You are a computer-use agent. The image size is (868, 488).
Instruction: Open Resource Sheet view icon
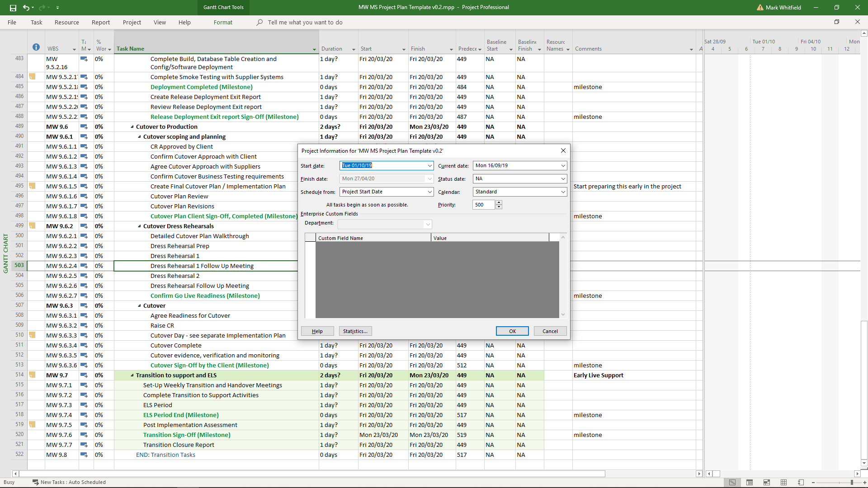tap(784, 482)
